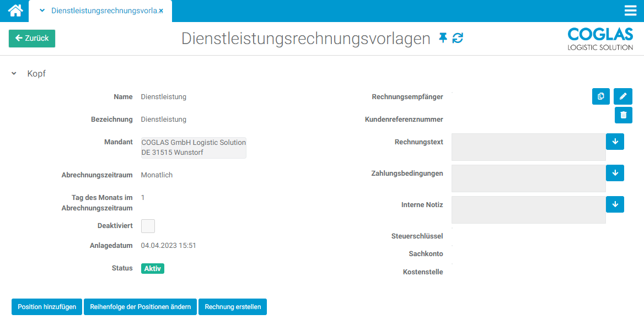Collapse the Kopf section

14,74
